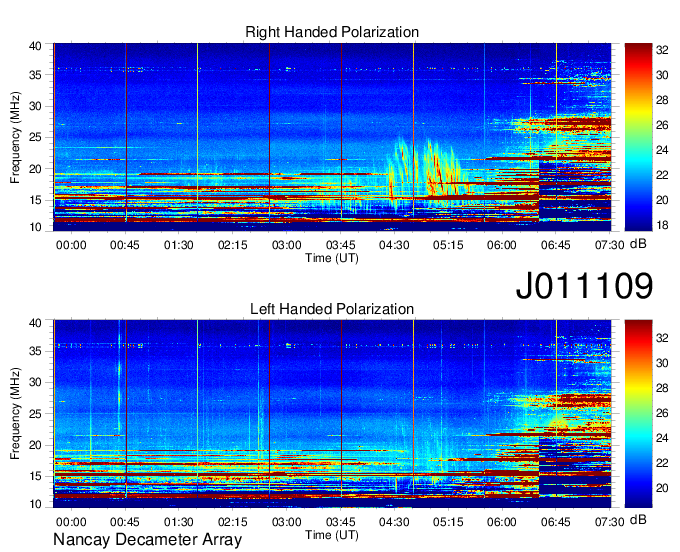Click the right-handed polarization spectrogram colorbar
The image size is (680, 552).
[x=638, y=137]
